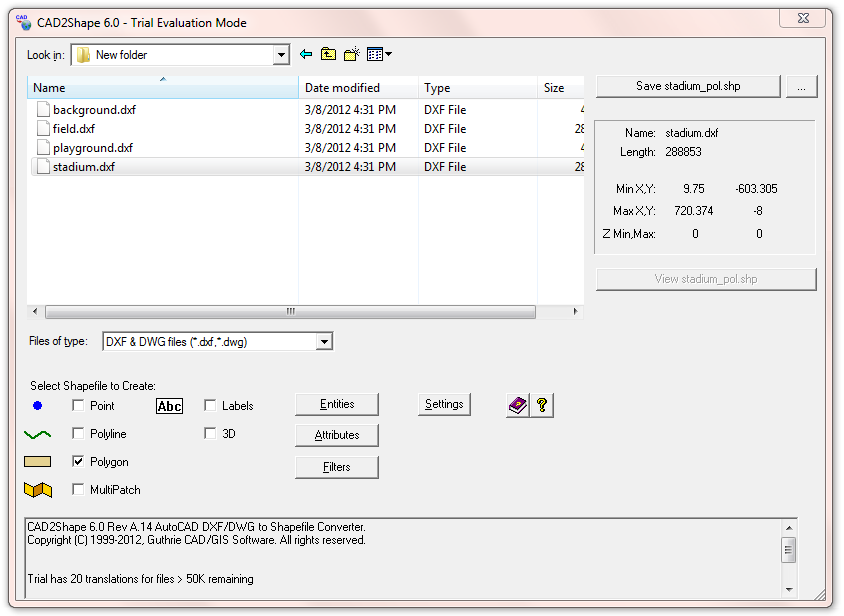844x616 pixels.
Task: Open the view menu icon
Action: click(x=379, y=54)
